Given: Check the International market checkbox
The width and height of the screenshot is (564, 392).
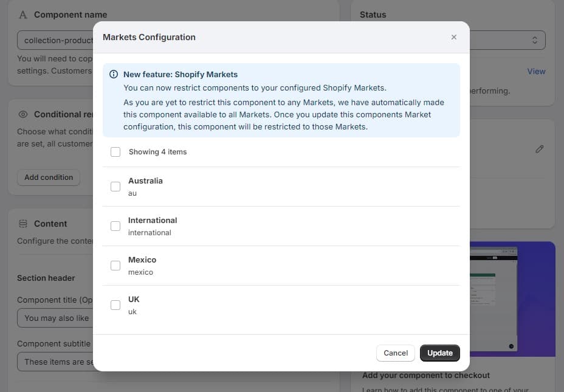Looking at the screenshot, I should (x=115, y=226).
